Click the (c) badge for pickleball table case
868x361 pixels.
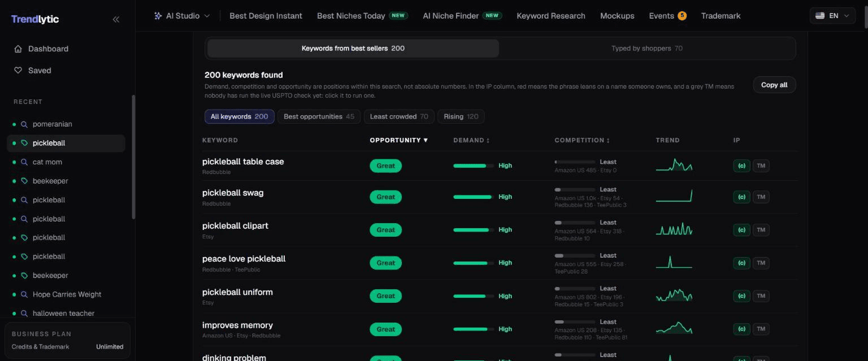coord(742,166)
